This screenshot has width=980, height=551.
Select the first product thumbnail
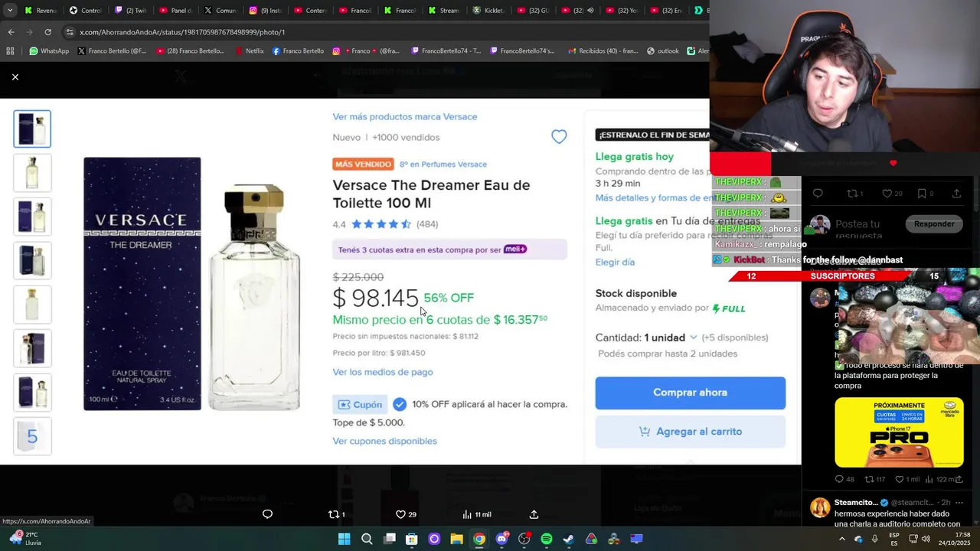[x=32, y=129]
